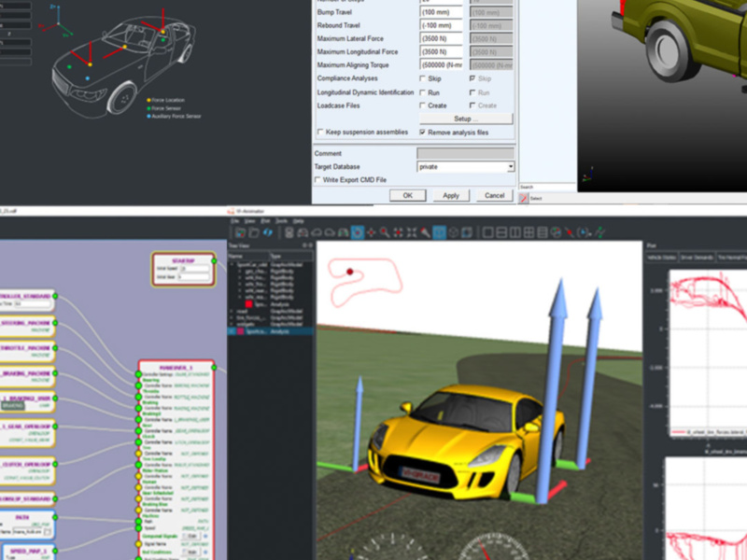Image resolution: width=747 pixels, height=560 pixels.
Task: Open the File menu in VI-Animator
Action: coord(235,221)
